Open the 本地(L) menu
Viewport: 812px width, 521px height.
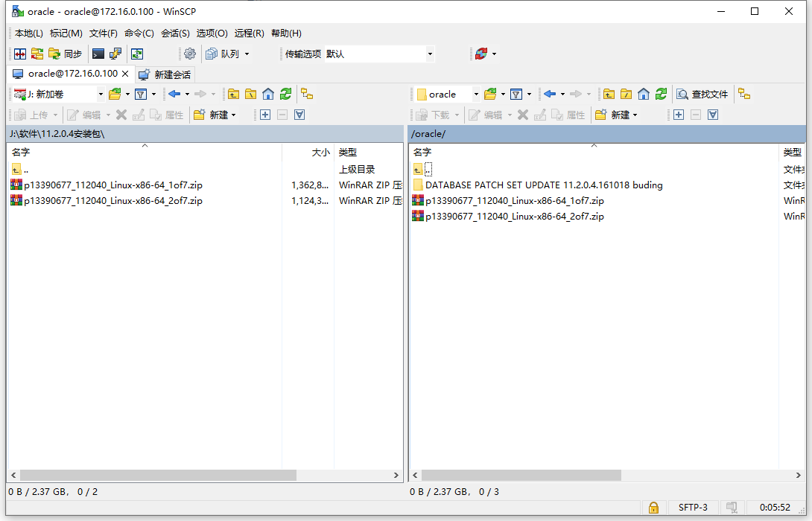pos(29,33)
